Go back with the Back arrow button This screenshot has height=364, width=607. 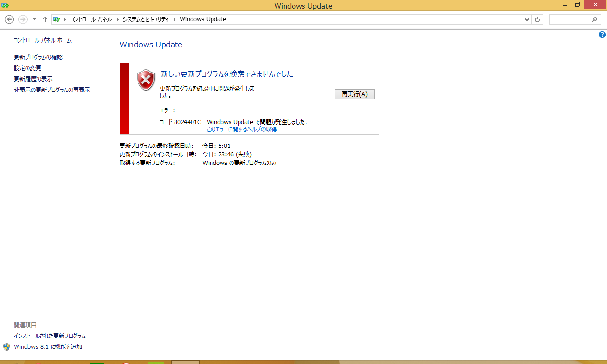point(9,19)
